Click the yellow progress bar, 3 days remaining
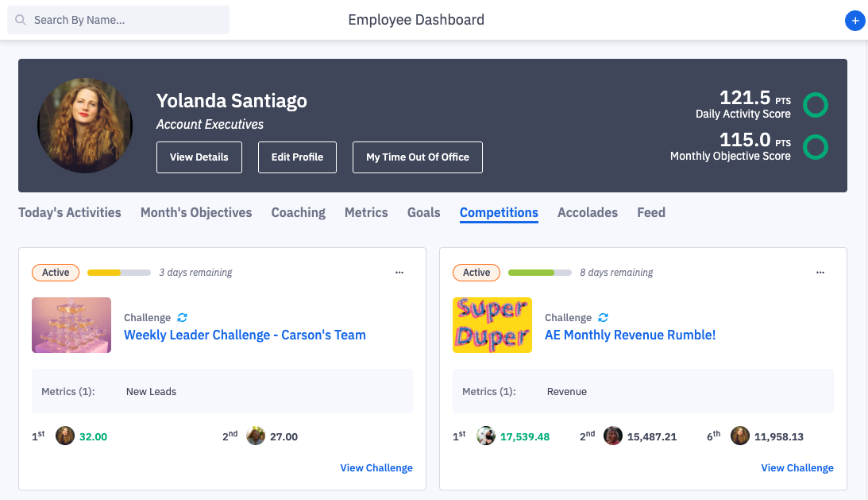 [x=119, y=273]
